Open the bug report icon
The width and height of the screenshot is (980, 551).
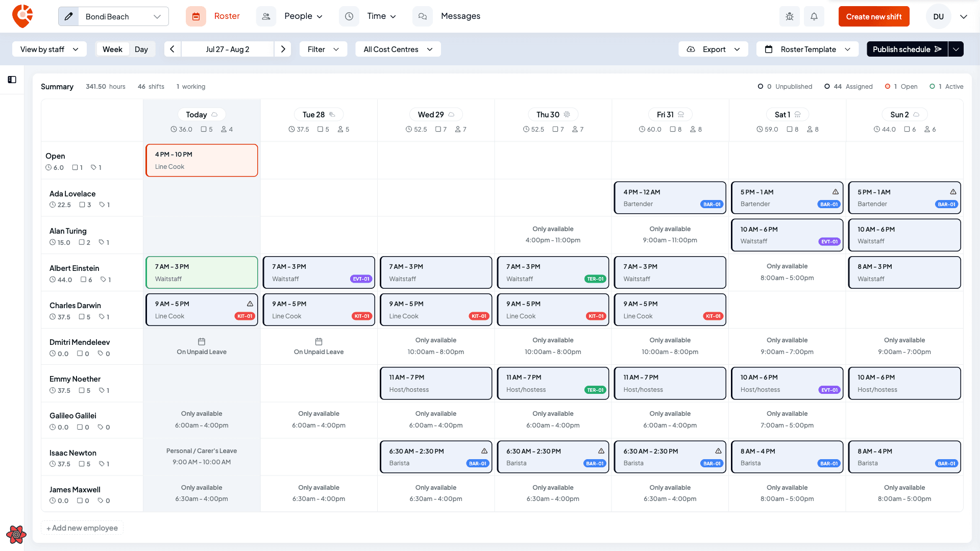[790, 16]
